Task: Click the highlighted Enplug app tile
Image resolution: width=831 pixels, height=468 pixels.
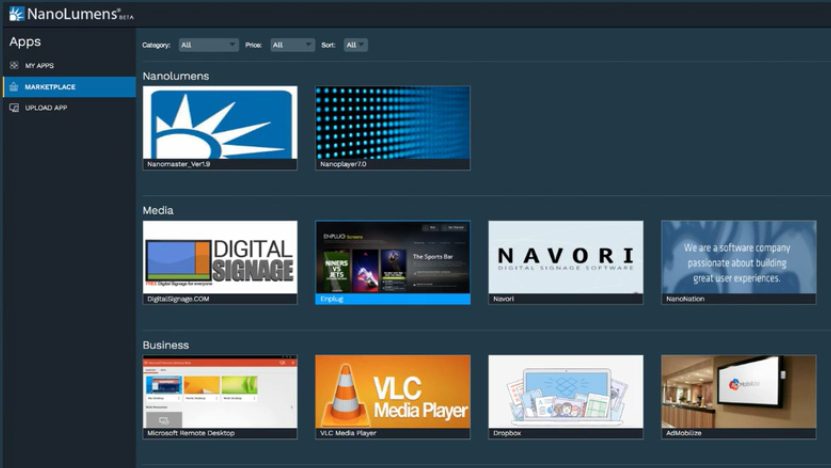Action: (392, 257)
